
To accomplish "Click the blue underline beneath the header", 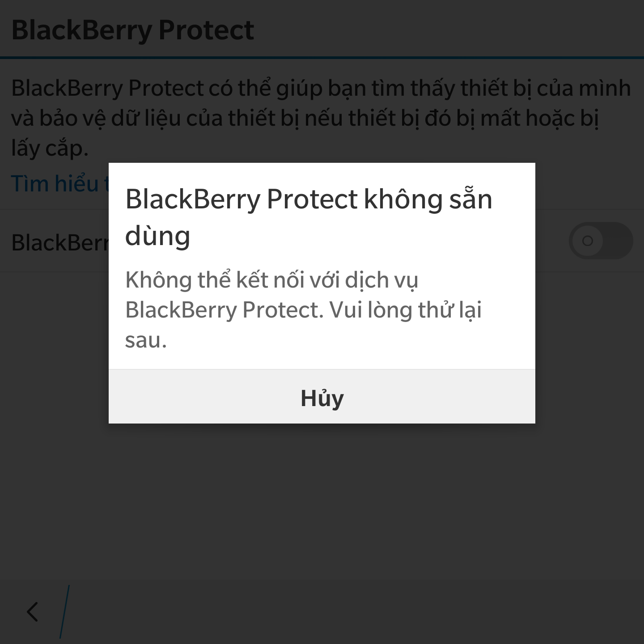I will coord(322,58).
